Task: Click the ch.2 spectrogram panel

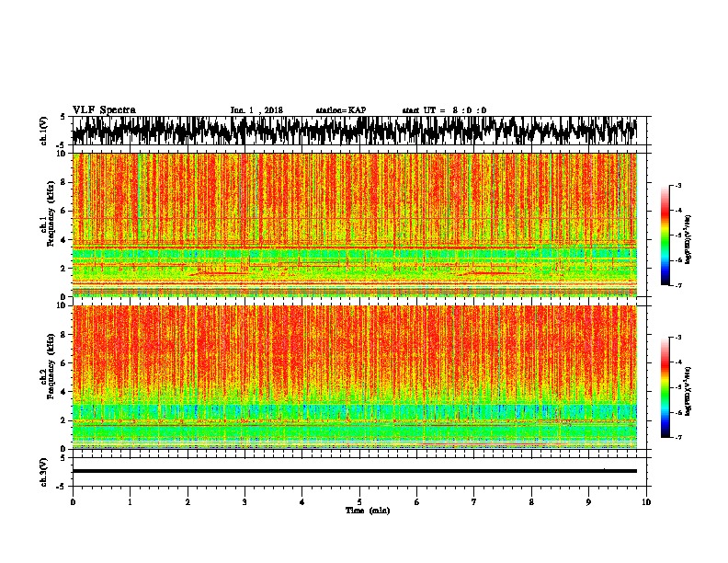Action: tap(354, 377)
